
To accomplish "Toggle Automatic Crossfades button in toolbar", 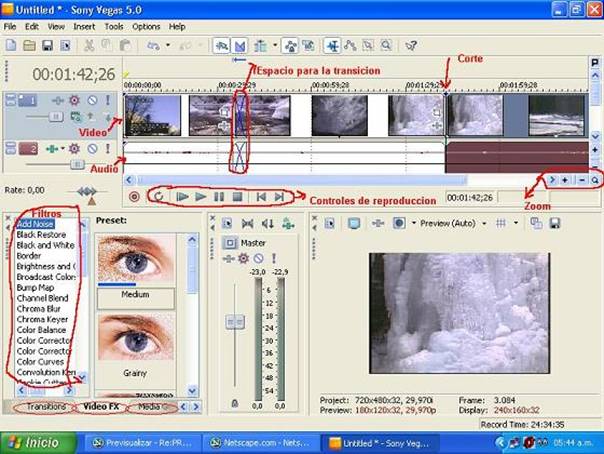I will point(240,46).
